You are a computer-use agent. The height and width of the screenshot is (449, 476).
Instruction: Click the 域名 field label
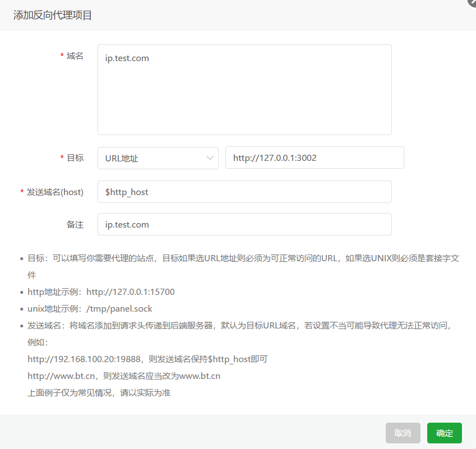click(x=74, y=55)
